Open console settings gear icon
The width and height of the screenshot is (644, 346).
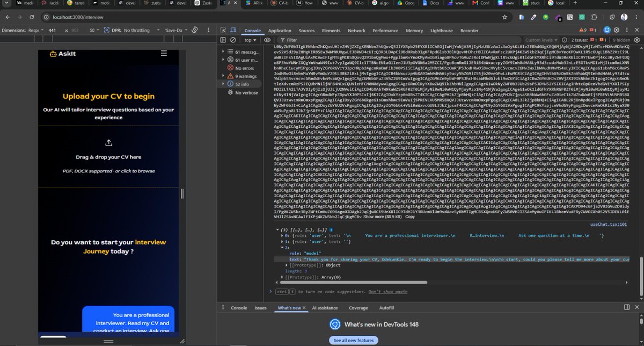[636, 40]
